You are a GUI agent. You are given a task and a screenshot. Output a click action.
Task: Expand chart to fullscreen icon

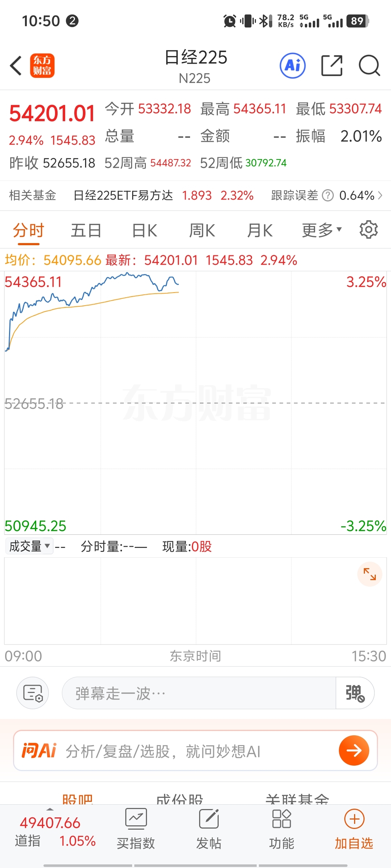pos(370,574)
